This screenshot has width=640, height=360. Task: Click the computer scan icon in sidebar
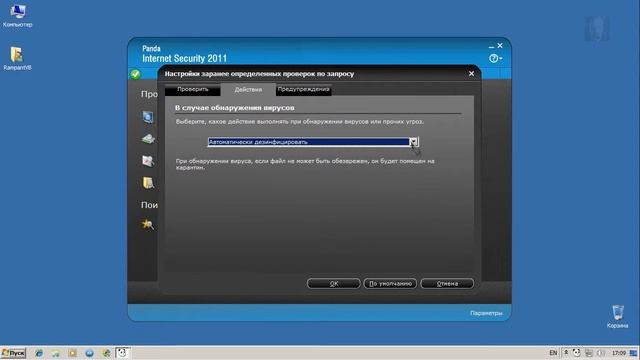tap(148, 117)
